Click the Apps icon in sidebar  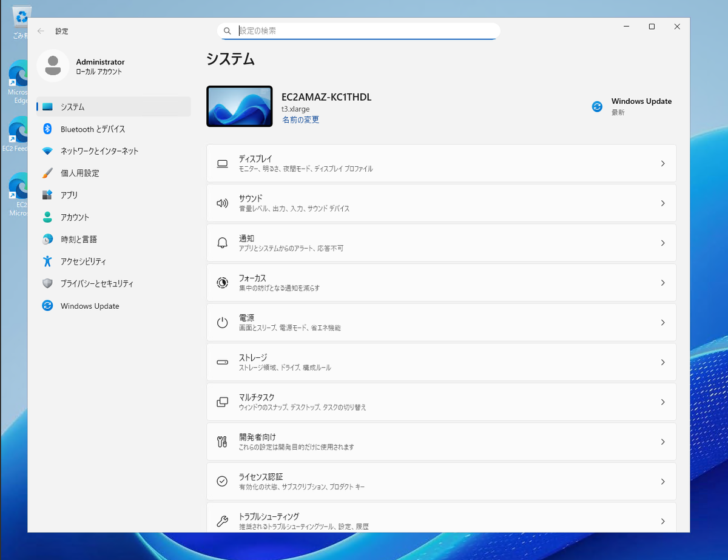pyautogui.click(x=47, y=195)
